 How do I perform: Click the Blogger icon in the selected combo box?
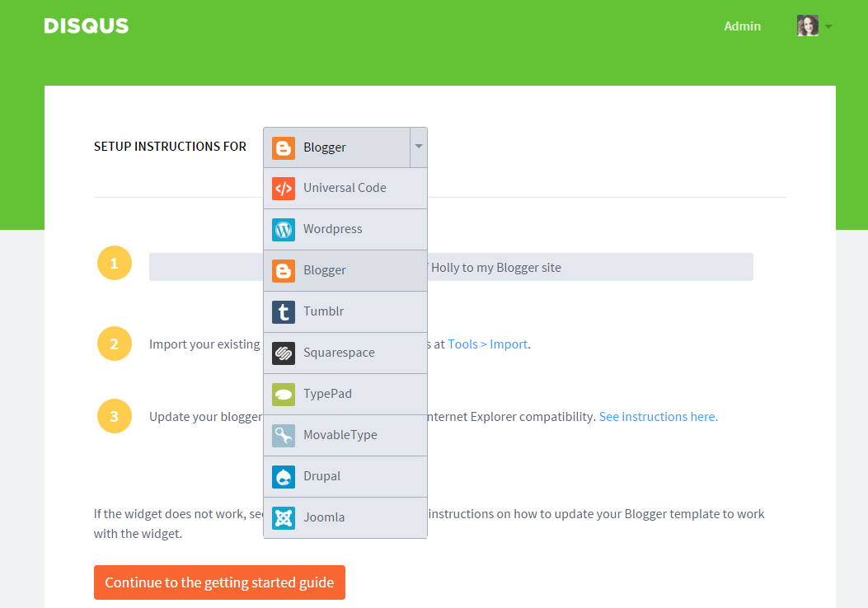point(284,147)
